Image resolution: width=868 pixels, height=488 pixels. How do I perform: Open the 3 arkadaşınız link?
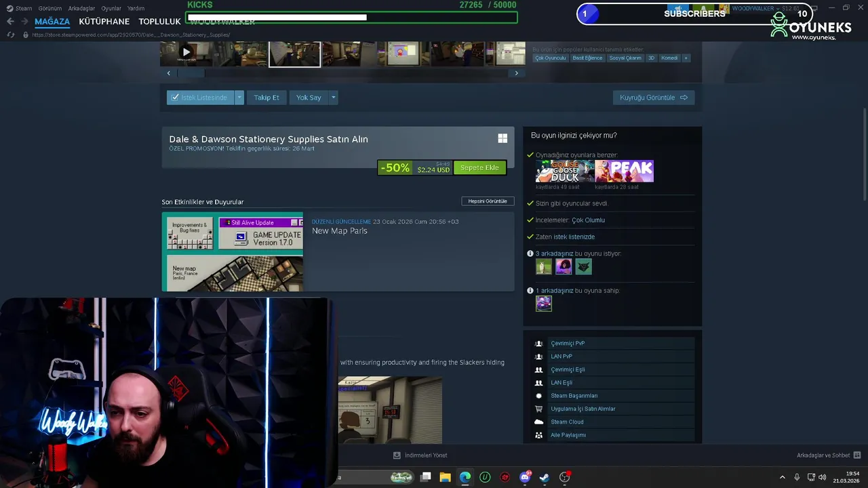coord(555,253)
